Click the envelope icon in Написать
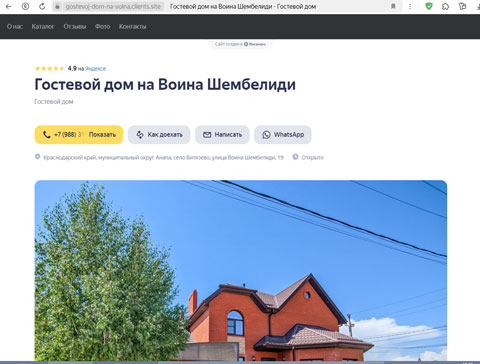Image resolution: width=480 pixels, height=364 pixels. [x=207, y=135]
